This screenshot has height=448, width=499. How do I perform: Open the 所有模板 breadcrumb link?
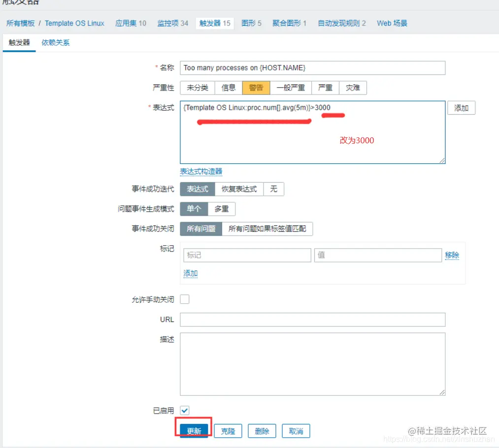tap(20, 23)
